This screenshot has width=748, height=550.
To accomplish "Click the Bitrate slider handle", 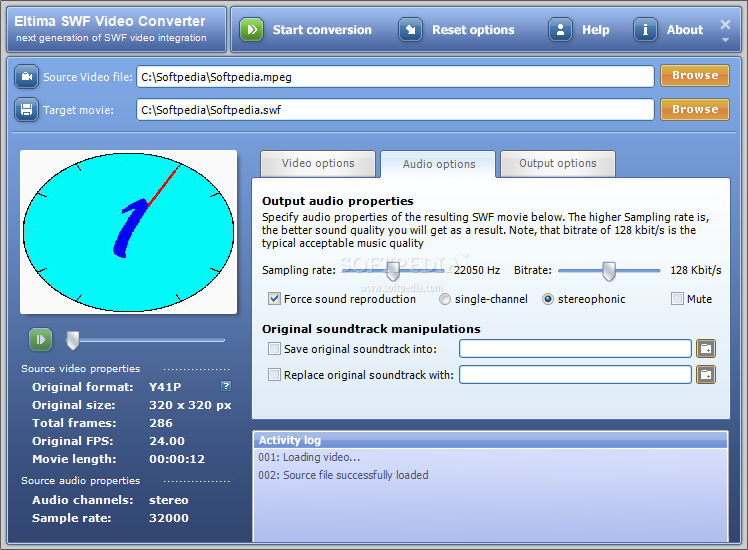I will pyautogui.click(x=609, y=271).
